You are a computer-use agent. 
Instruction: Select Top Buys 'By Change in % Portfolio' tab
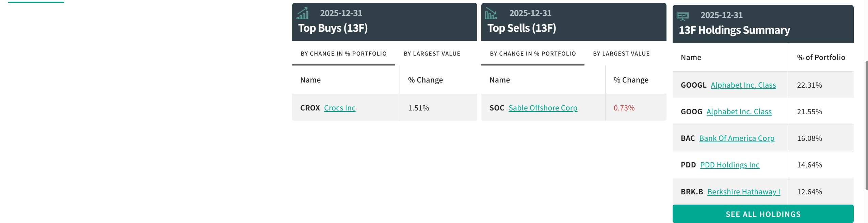(x=343, y=54)
